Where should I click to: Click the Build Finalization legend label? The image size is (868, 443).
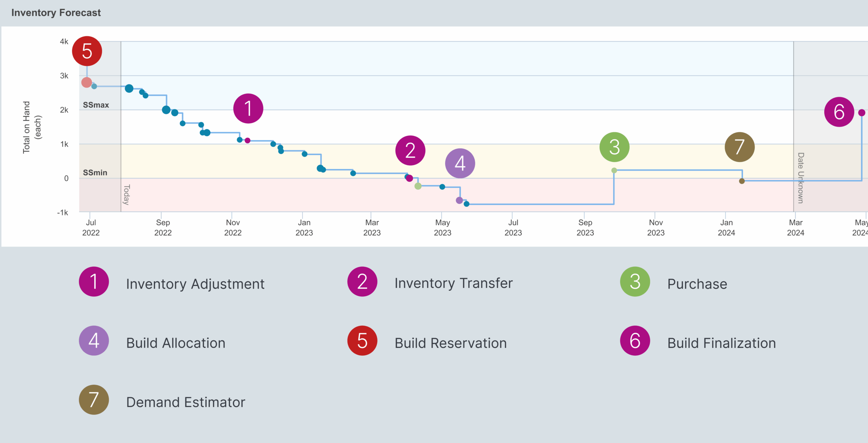click(x=722, y=343)
